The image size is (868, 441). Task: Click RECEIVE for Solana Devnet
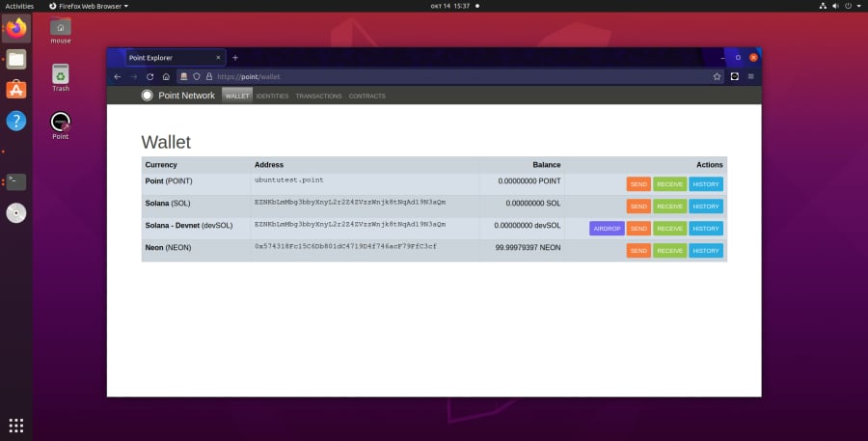click(669, 229)
